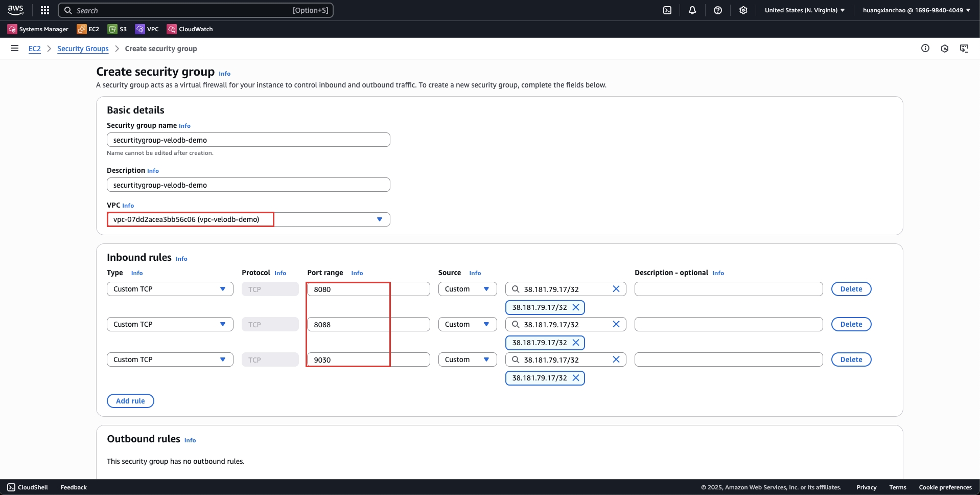Clear source field for port 9030 rule
Image resolution: width=980 pixels, height=495 pixels.
616,359
